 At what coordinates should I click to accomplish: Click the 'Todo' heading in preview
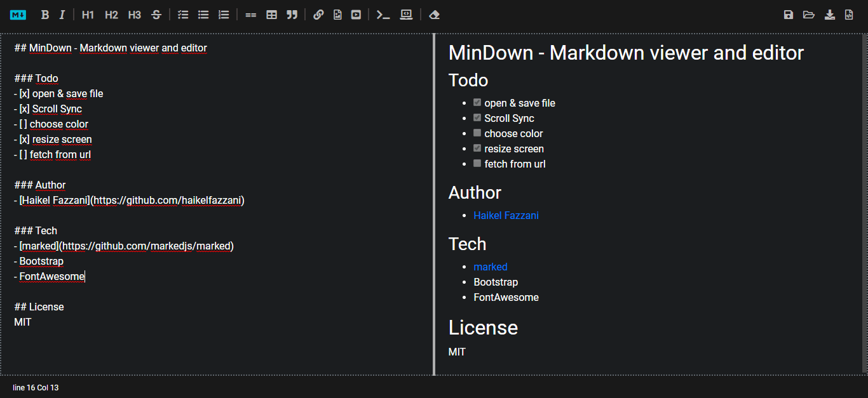(x=468, y=80)
